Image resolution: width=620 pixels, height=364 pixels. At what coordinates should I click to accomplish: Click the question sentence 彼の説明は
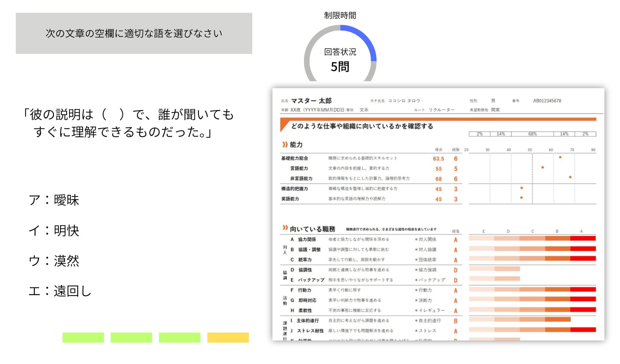tap(128, 123)
